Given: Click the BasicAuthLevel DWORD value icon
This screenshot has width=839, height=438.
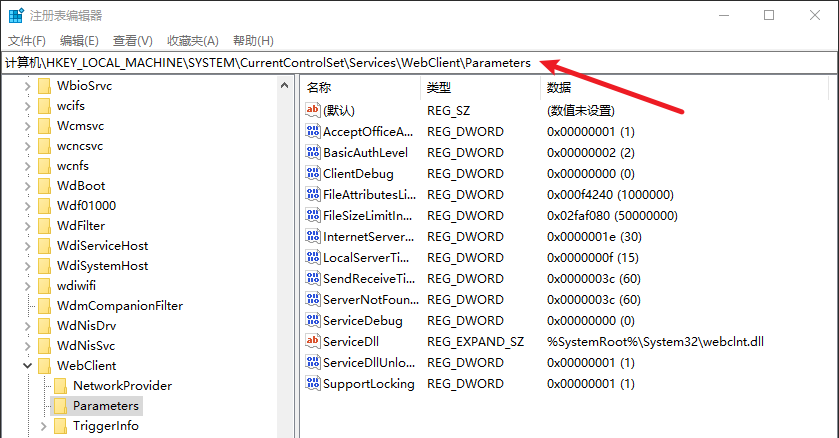Looking at the screenshot, I should (312, 153).
